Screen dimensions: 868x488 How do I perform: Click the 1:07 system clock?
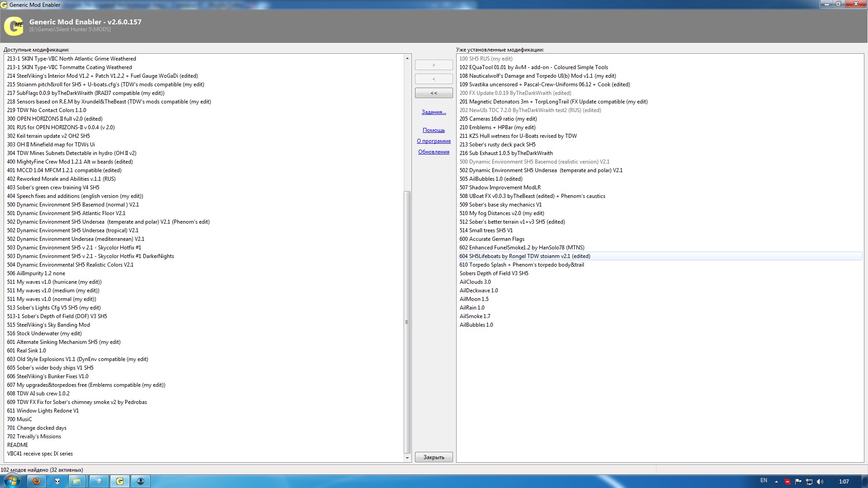[x=844, y=482]
